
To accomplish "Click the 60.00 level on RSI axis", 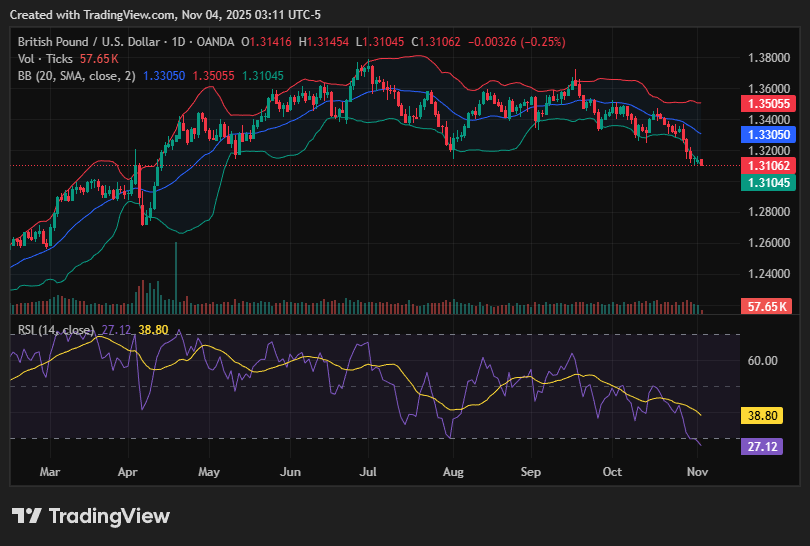I will (763, 360).
